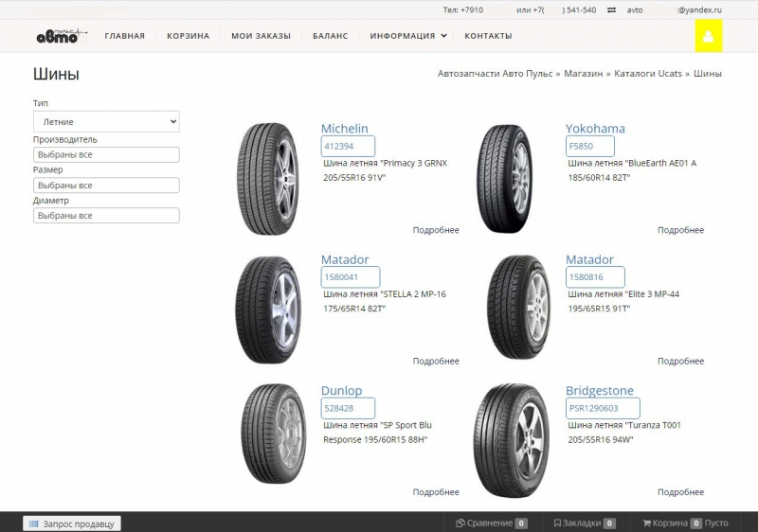Click Подробнее for Dunlop SP Sport
This screenshot has width=758, height=532.
pos(436,492)
